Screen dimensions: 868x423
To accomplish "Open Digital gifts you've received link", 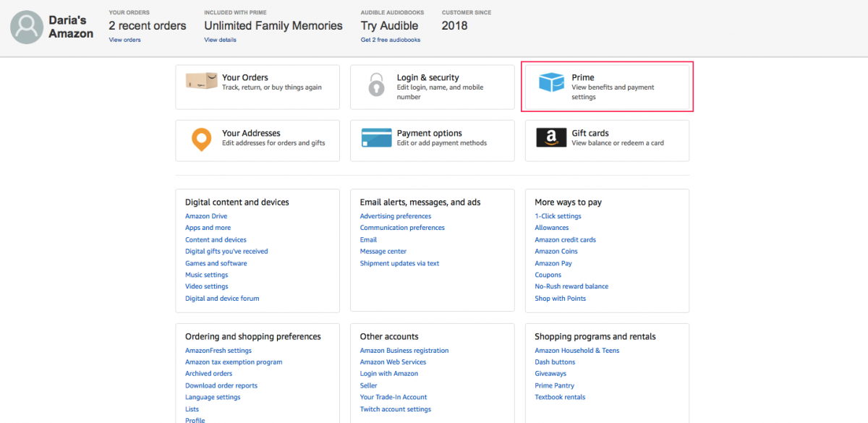I will (226, 252).
